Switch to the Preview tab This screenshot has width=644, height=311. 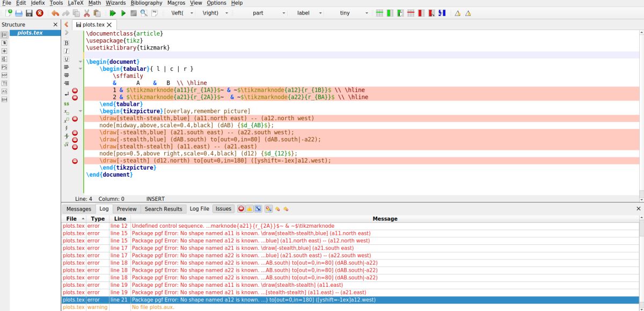(x=127, y=209)
